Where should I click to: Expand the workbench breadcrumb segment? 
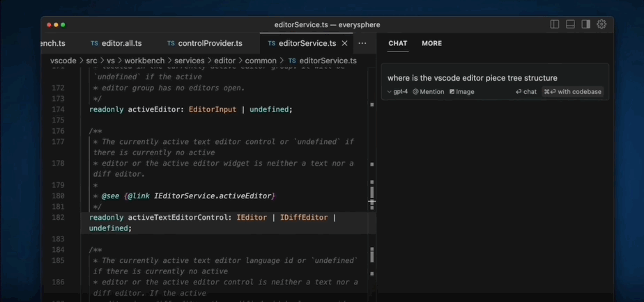[144, 61]
